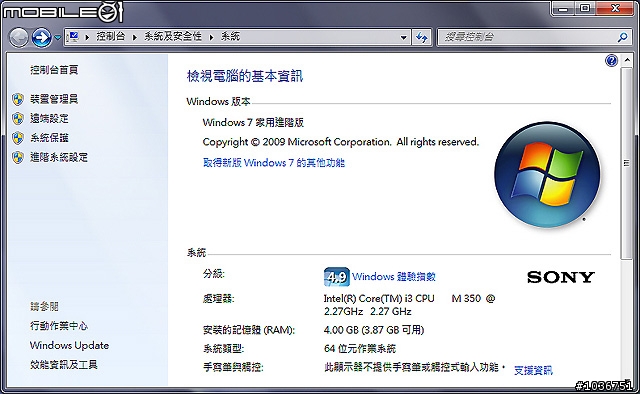Open 系統保護 in sidebar
The image size is (640, 394).
point(49,138)
